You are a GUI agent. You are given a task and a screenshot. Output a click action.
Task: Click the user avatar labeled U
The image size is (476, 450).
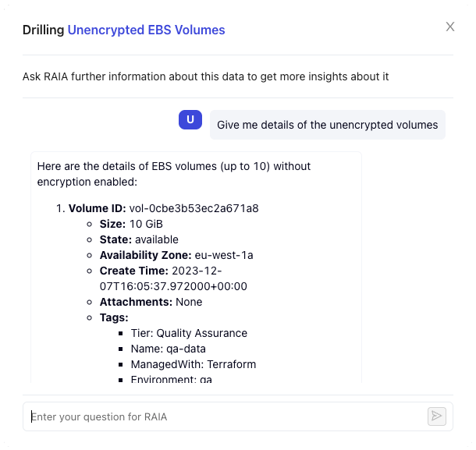click(x=190, y=119)
